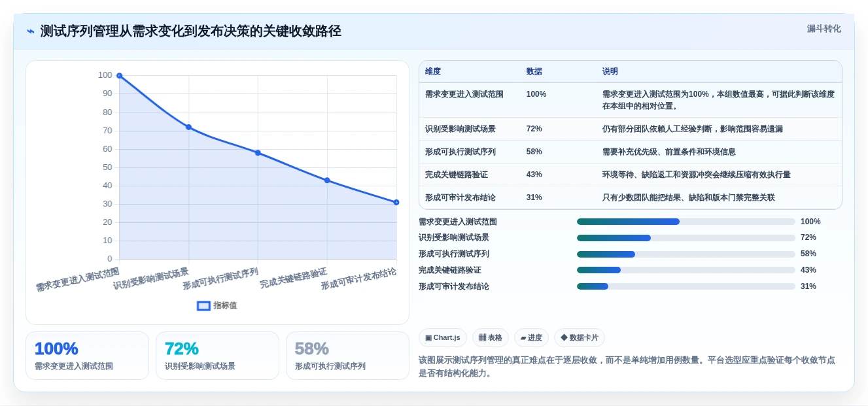Click the chart data point at 31
This screenshot has height=406, width=868.
(396, 202)
